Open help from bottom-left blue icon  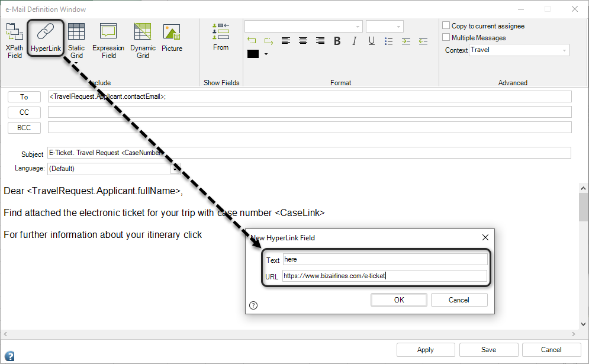(x=9, y=355)
